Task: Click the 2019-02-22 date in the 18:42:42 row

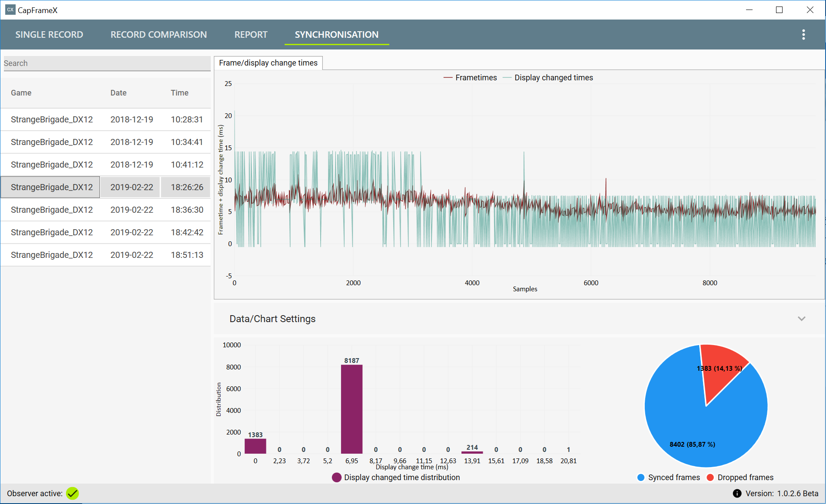Action: (132, 232)
